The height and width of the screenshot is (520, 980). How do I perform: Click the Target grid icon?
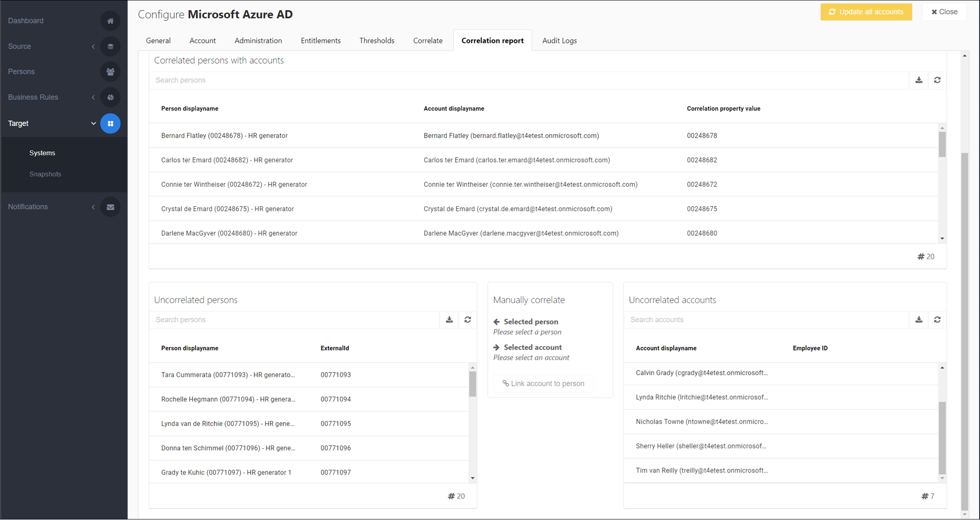click(x=110, y=123)
